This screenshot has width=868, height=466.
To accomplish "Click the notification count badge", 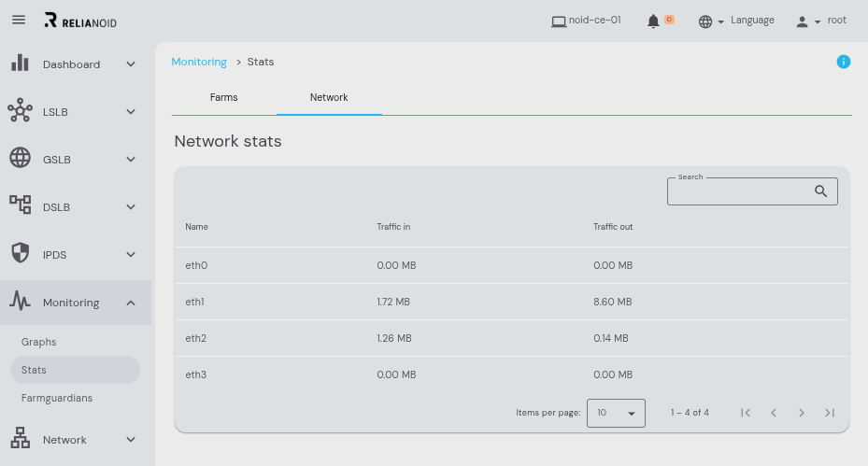I will (669, 20).
